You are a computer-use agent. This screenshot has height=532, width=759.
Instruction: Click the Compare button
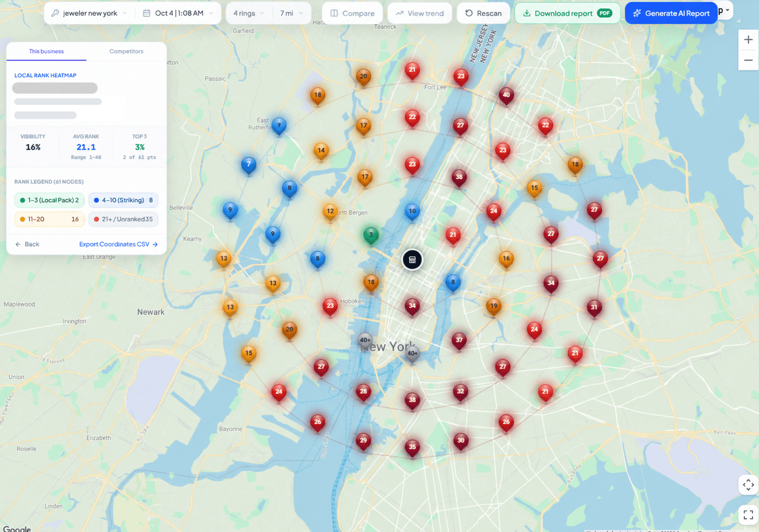352,13
